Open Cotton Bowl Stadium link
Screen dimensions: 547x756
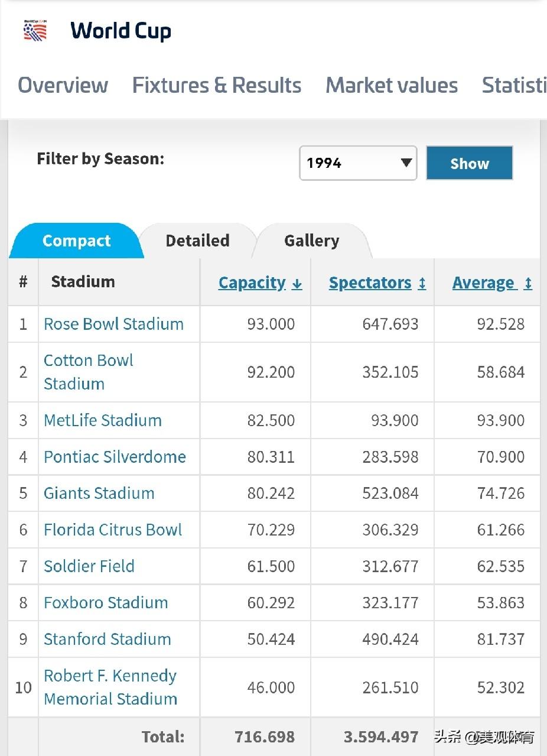click(x=89, y=372)
